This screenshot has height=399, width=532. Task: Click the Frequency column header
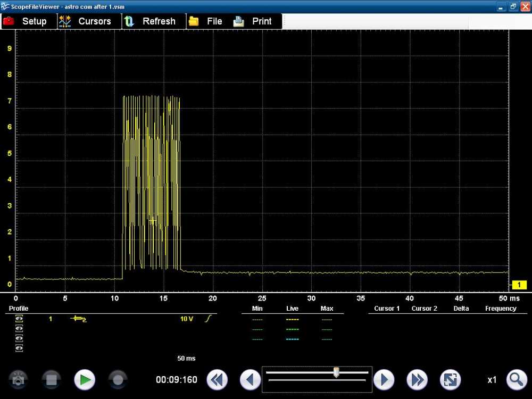pyautogui.click(x=501, y=309)
